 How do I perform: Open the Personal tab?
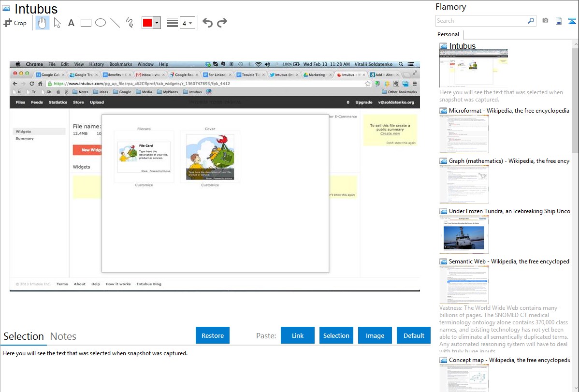click(448, 34)
